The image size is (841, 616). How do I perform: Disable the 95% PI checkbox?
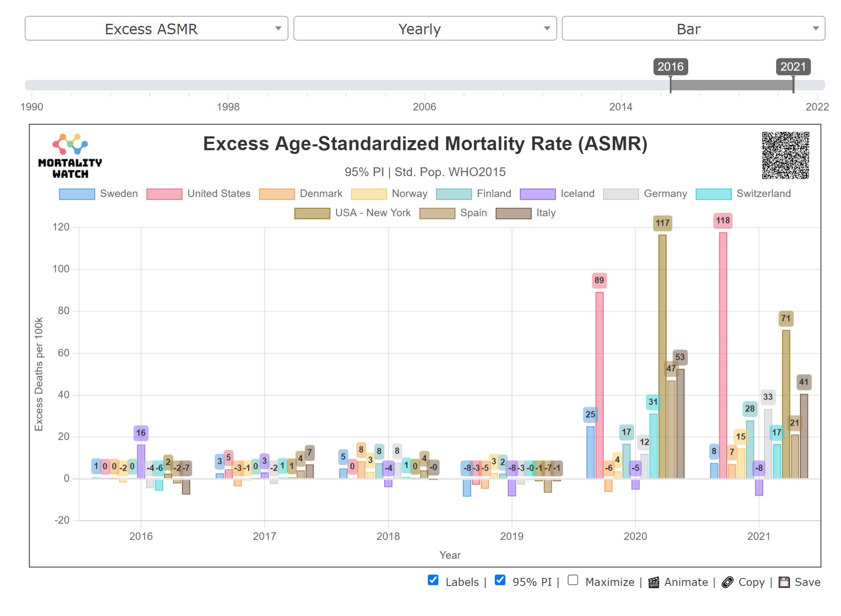tap(500, 580)
